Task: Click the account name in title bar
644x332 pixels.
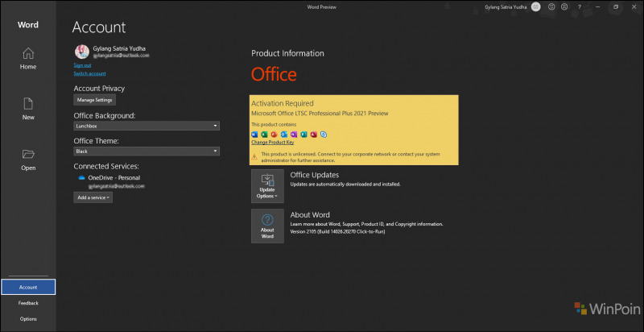Action: pyautogui.click(x=506, y=7)
